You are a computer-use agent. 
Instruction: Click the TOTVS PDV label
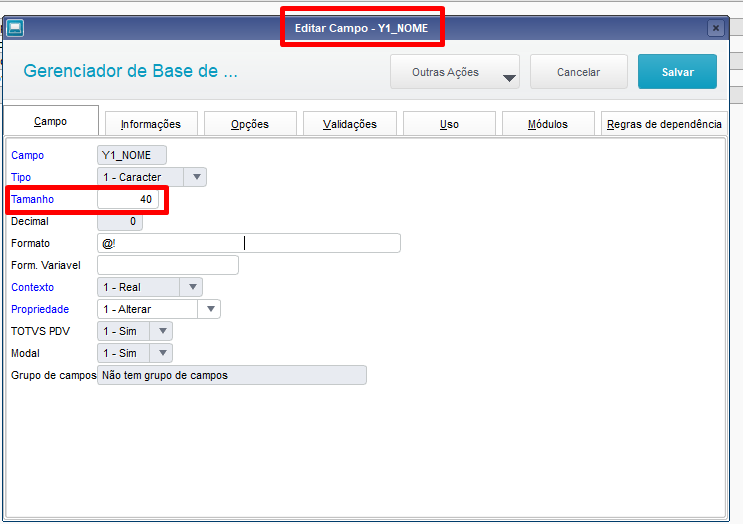(40, 331)
